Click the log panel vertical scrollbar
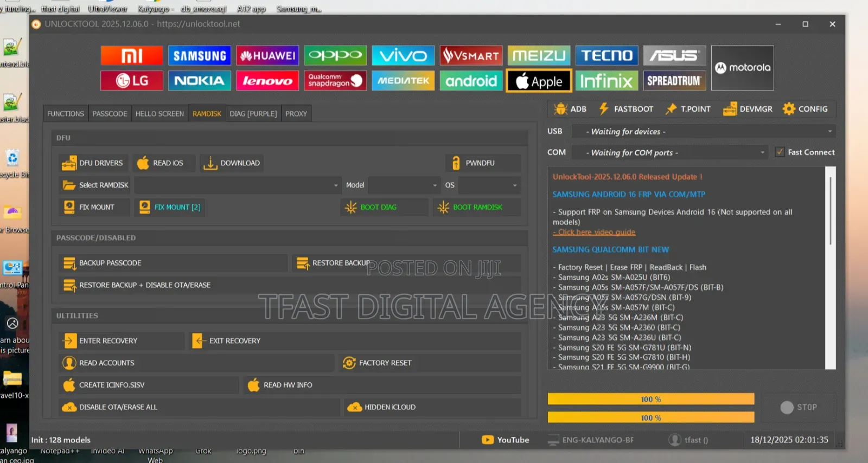 830,210
